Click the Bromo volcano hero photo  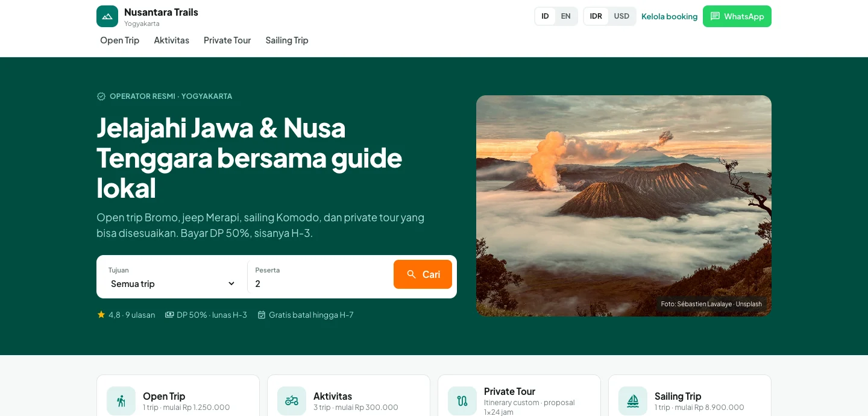click(624, 206)
